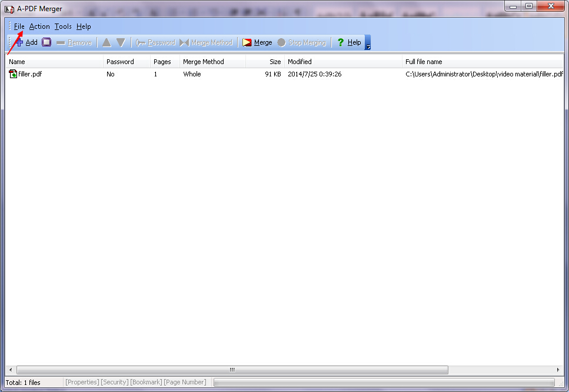Open the Help menu in menu bar
Image resolution: width=569 pixels, height=392 pixels.
pyautogui.click(x=84, y=26)
